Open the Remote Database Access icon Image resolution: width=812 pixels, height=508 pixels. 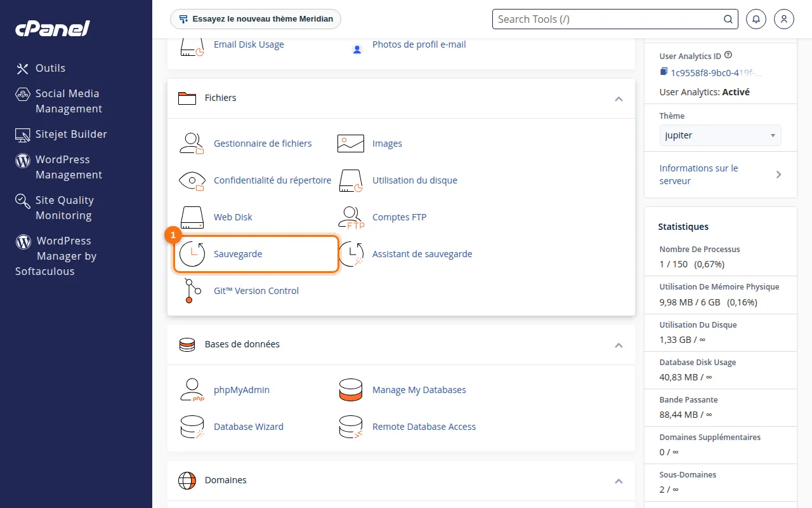point(351,427)
